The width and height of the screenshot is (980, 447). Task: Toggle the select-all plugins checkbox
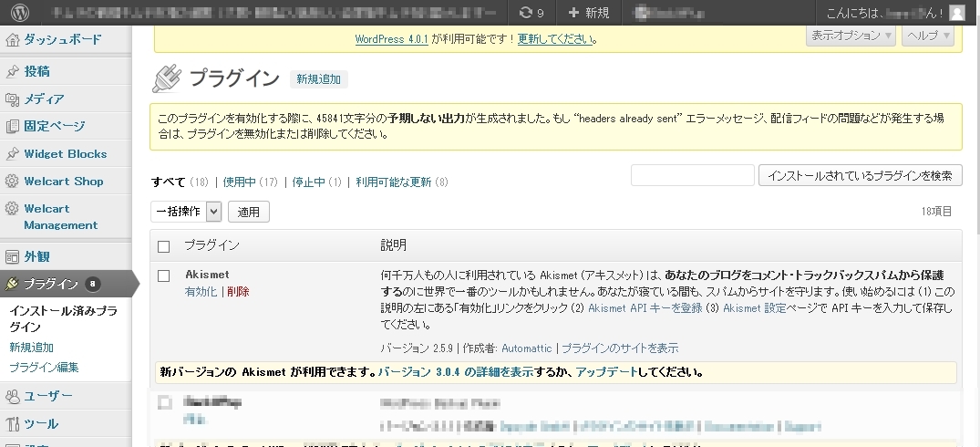164,246
